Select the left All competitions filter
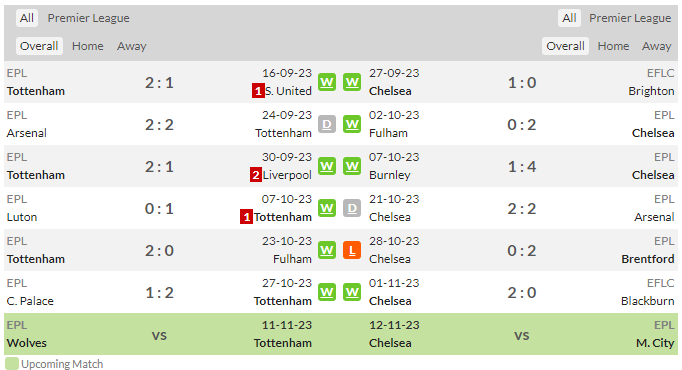This screenshot has height=370, width=682. pyautogui.click(x=27, y=18)
